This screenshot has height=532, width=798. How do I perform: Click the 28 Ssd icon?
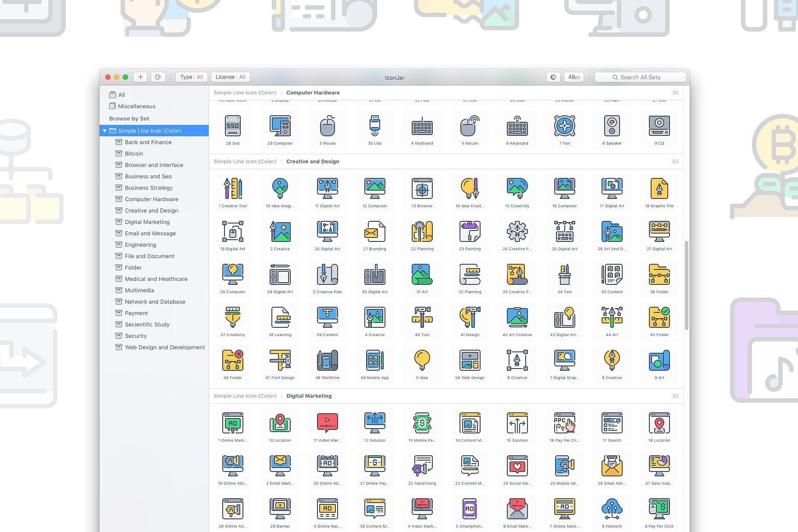point(232,126)
